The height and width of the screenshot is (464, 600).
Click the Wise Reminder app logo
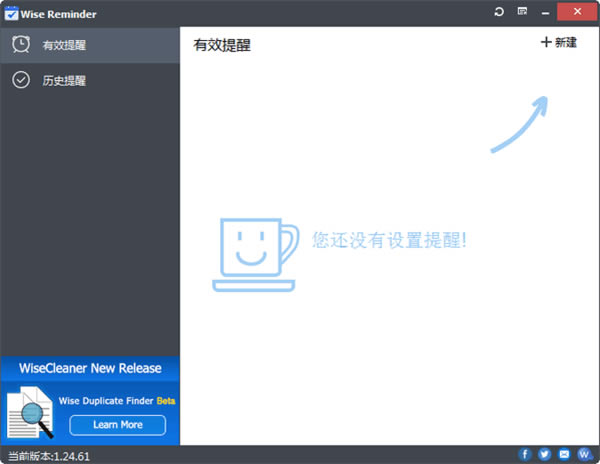click(11, 11)
